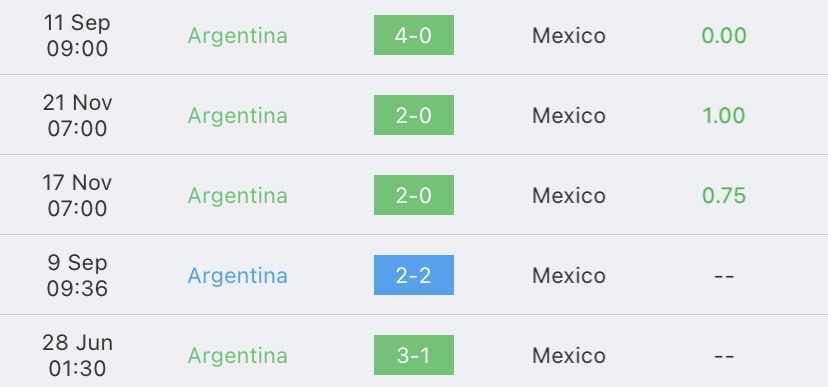This screenshot has width=828, height=387.
Task: Click the 0.75 handicap value
Action: [724, 195]
